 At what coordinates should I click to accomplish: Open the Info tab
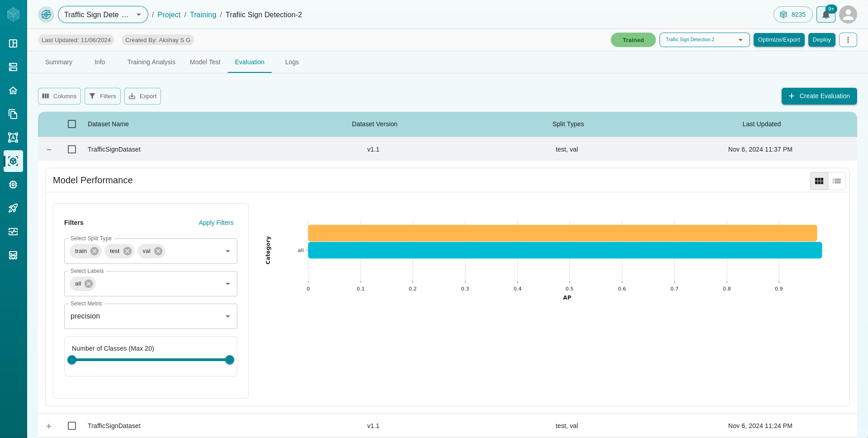(x=100, y=62)
